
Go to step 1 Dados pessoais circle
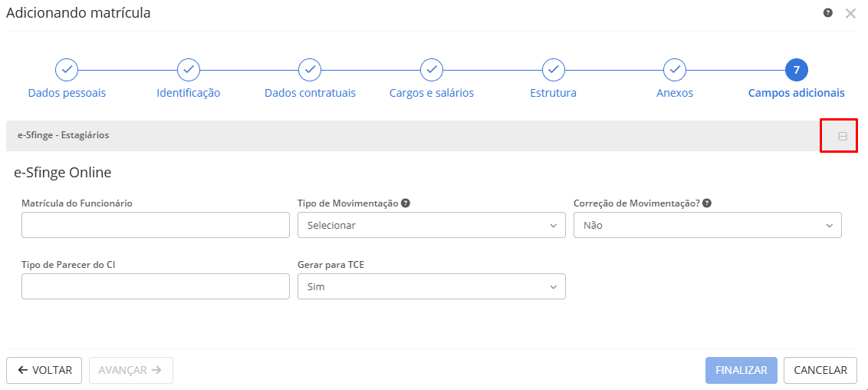point(67,70)
